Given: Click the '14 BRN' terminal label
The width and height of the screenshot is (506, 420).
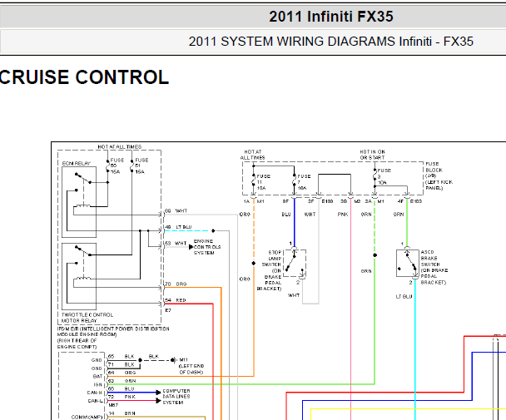Looking at the screenshot, I should (x=122, y=413).
